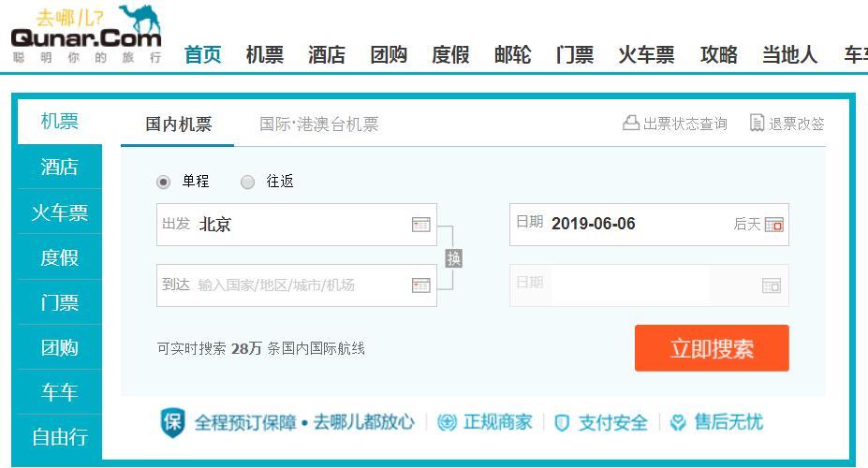
Task: Click the Qunar.com camel logo
Action: 86,35
